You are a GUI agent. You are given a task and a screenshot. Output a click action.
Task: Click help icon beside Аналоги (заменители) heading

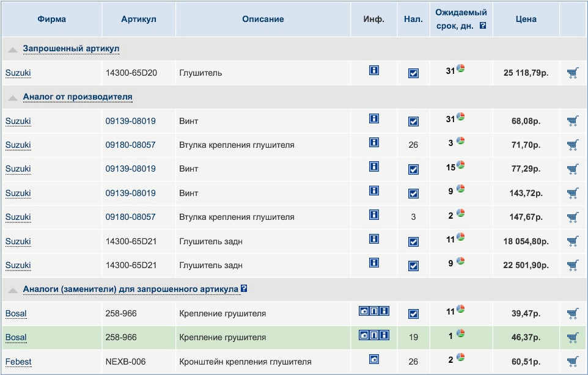[x=244, y=288]
